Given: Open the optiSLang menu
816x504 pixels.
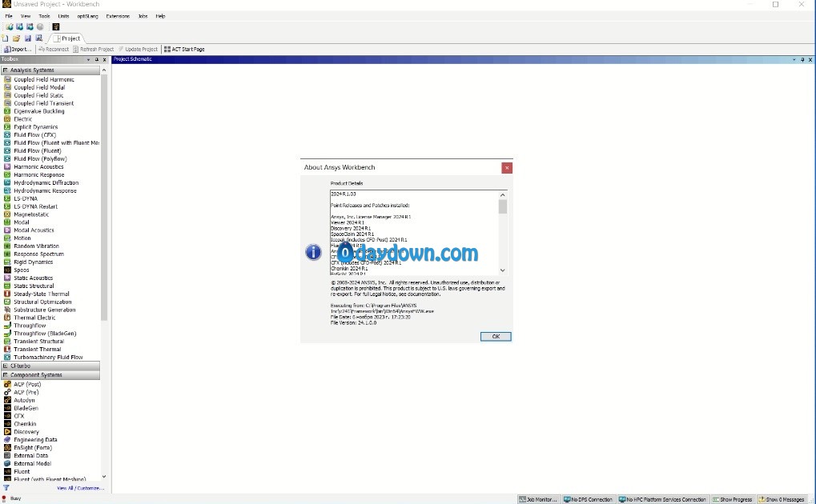Looking at the screenshot, I should point(87,16).
